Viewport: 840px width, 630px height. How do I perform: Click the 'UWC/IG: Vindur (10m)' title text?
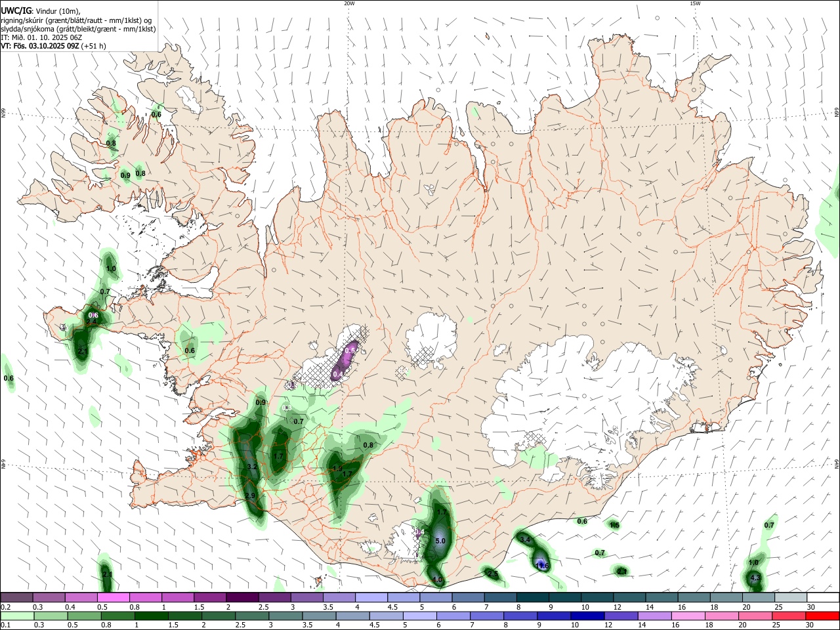click(x=40, y=10)
